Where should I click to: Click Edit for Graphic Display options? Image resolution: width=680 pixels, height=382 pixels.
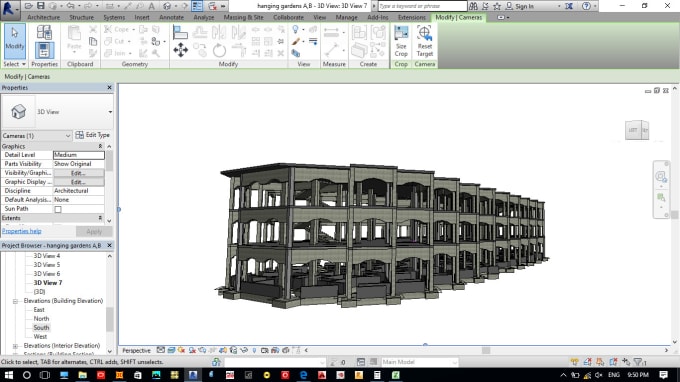tap(78, 182)
